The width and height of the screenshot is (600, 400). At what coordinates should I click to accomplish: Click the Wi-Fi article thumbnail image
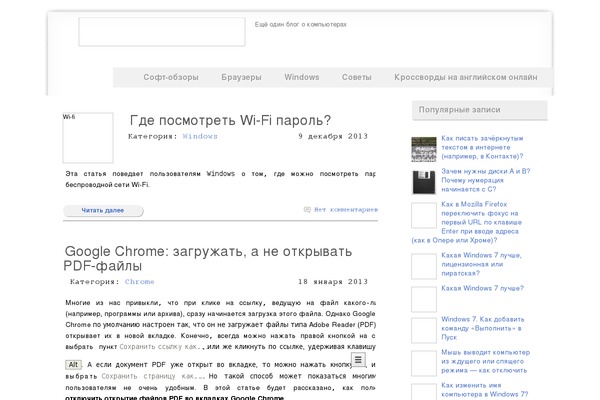[x=88, y=138]
